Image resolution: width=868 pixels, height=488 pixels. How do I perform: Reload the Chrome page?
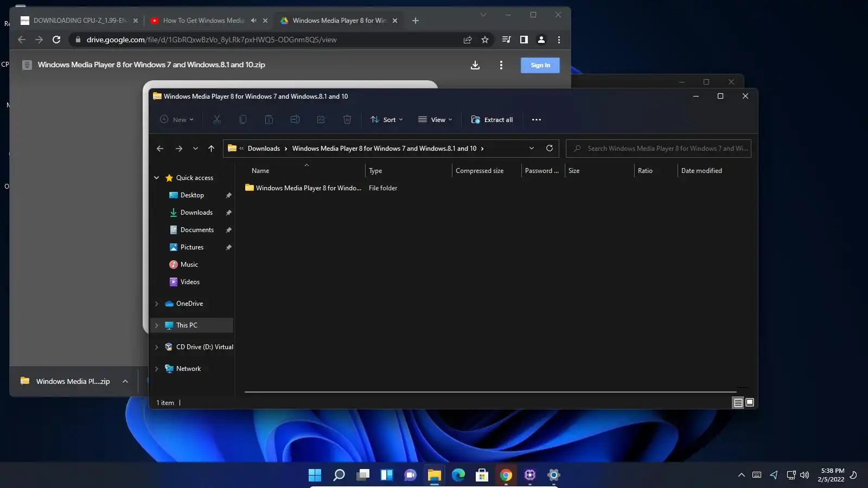[x=56, y=40]
